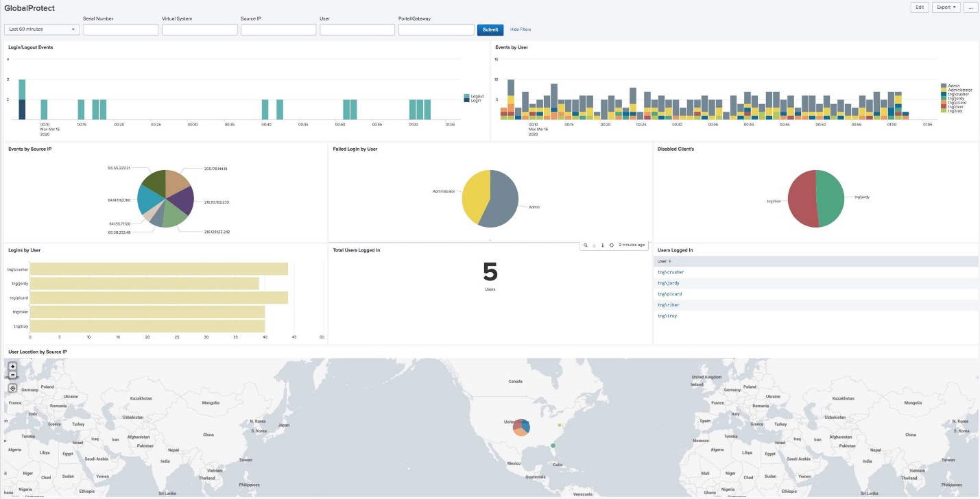Open the Last 60 minutes time range picker
The width and height of the screenshot is (980, 499).
[42, 29]
